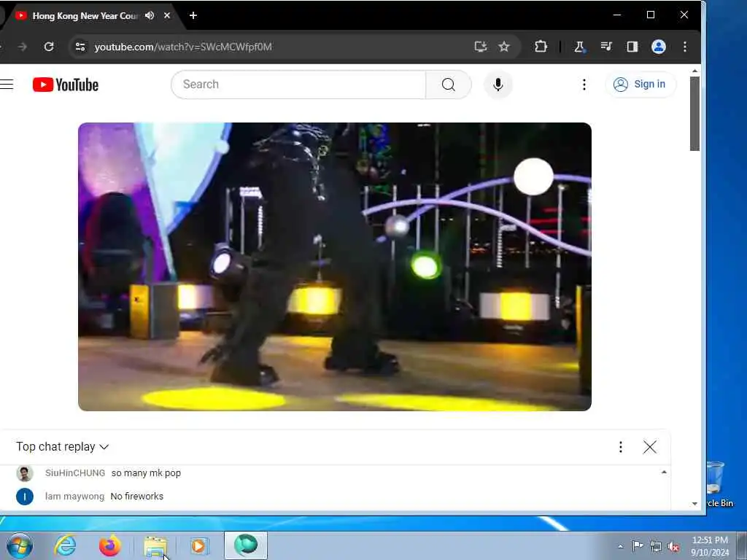
Task: Click the forward navigation arrow
Action: (x=22, y=47)
